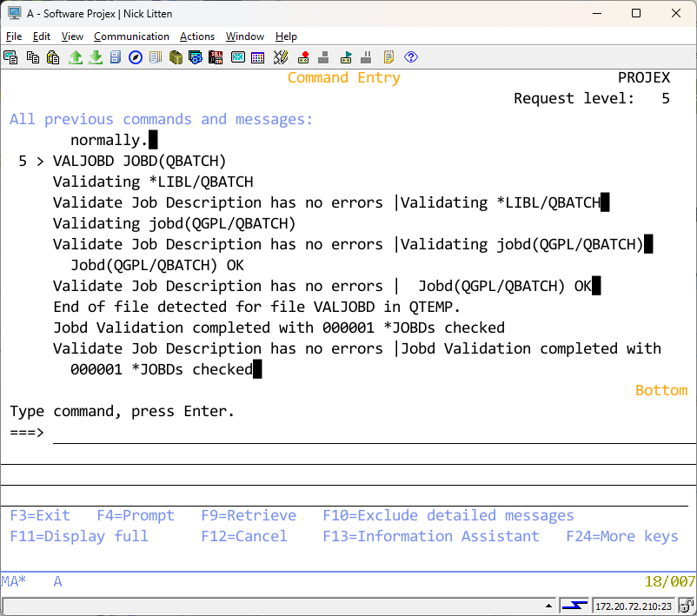Open the blue question mark help icon

tap(411, 57)
